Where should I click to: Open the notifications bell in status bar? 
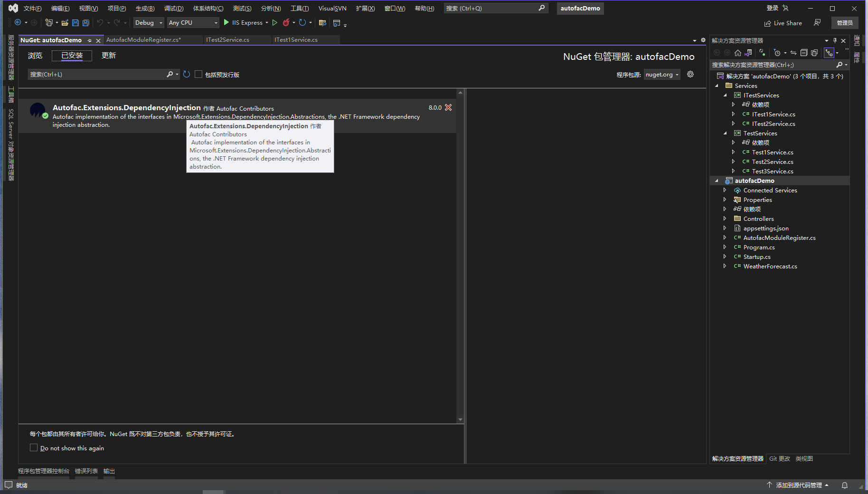(x=845, y=485)
